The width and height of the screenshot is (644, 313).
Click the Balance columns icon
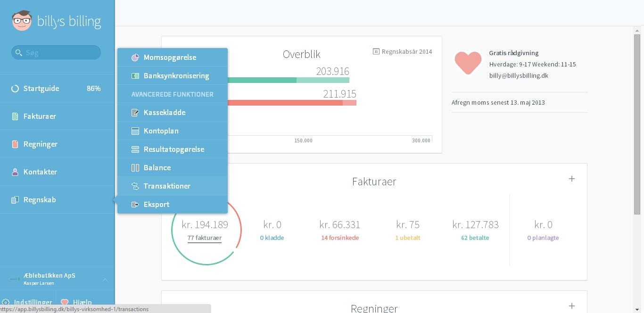pos(135,168)
